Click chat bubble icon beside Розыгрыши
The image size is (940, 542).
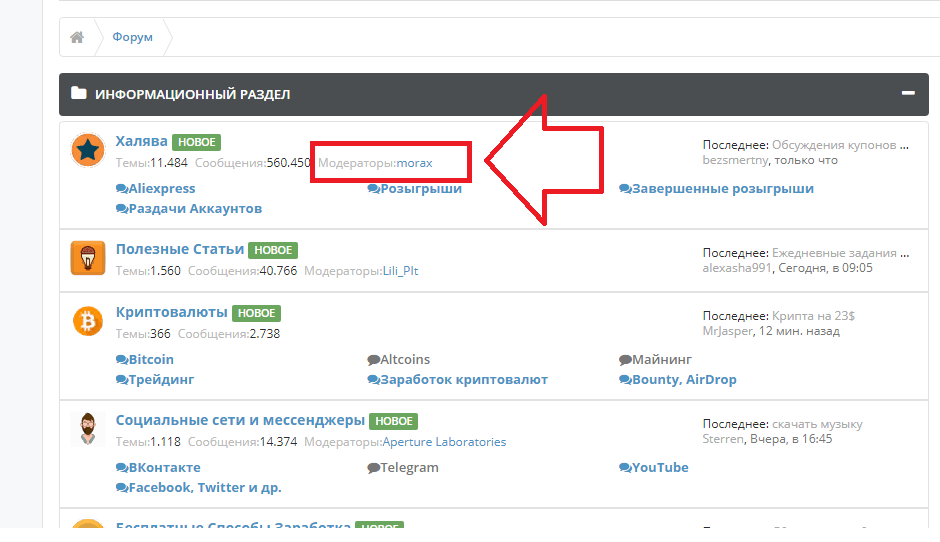point(373,189)
